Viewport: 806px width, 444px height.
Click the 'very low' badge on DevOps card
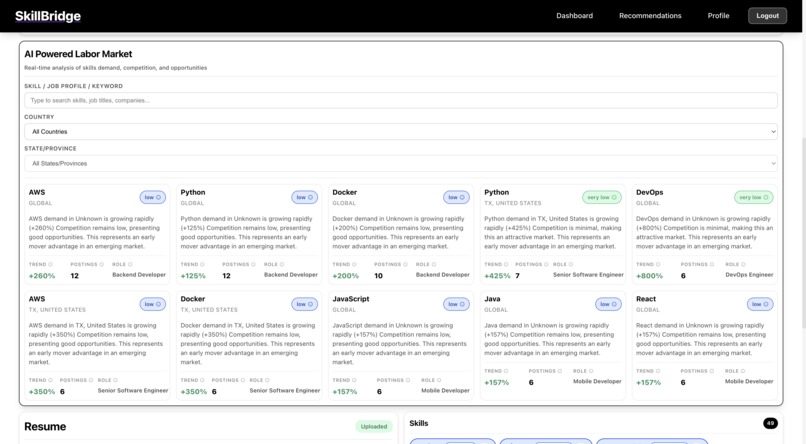pyautogui.click(x=754, y=197)
